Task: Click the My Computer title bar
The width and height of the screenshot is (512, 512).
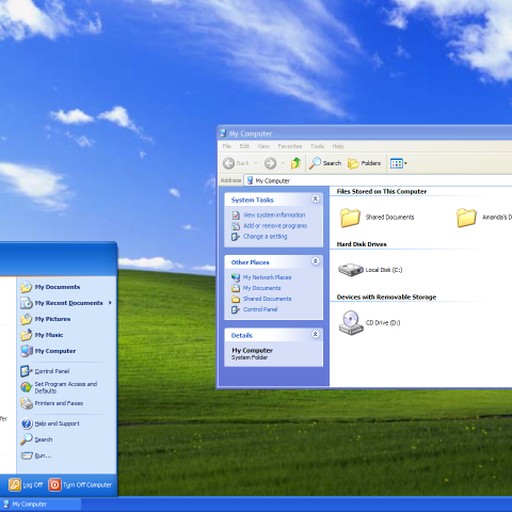Action: 365,133
